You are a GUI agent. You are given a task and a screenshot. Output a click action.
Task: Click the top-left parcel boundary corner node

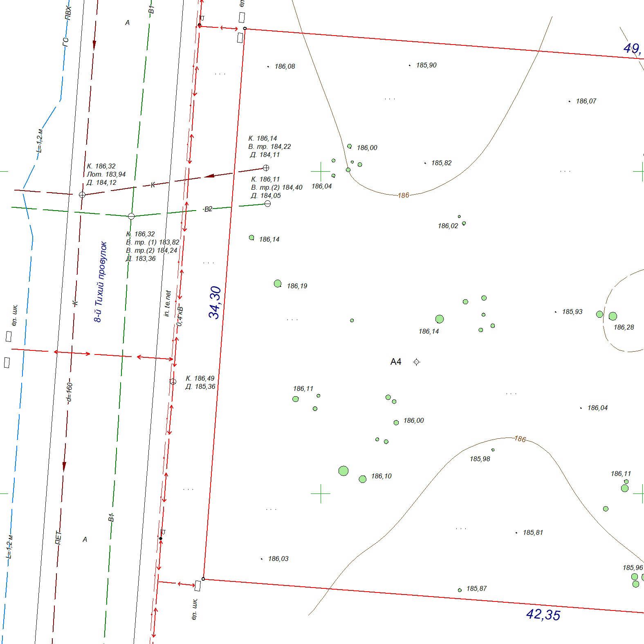pyautogui.click(x=245, y=29)
